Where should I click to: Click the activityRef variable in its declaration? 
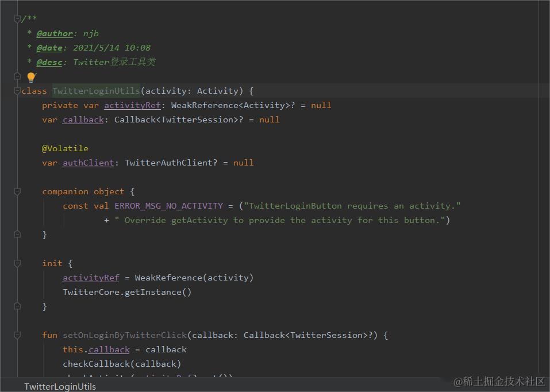click(x=132, y=105)
